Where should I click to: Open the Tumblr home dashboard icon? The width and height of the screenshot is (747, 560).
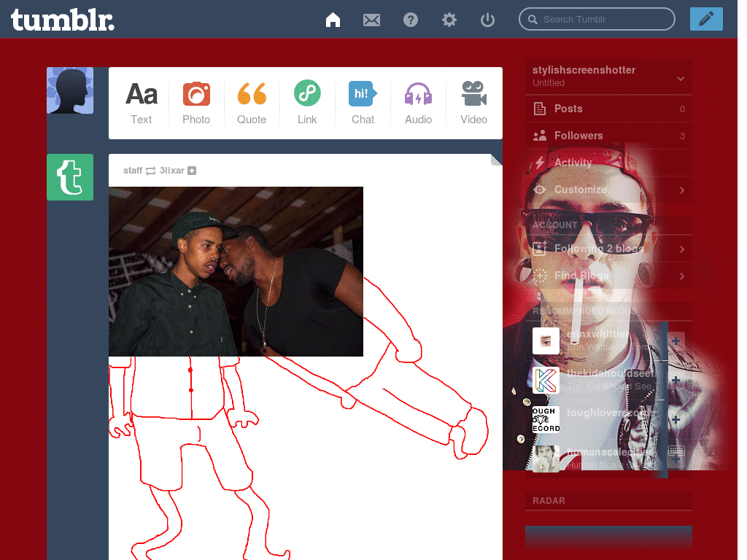tap(333, 20)
